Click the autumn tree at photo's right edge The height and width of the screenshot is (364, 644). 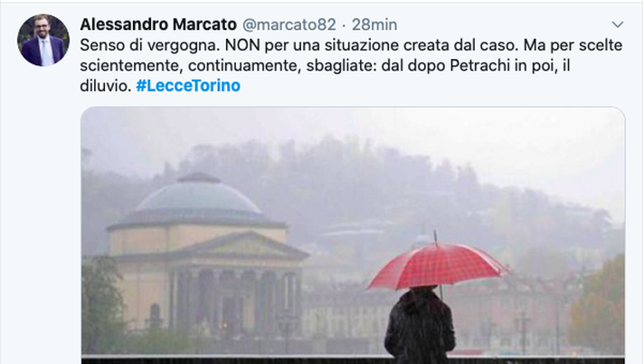click(598, 304)
